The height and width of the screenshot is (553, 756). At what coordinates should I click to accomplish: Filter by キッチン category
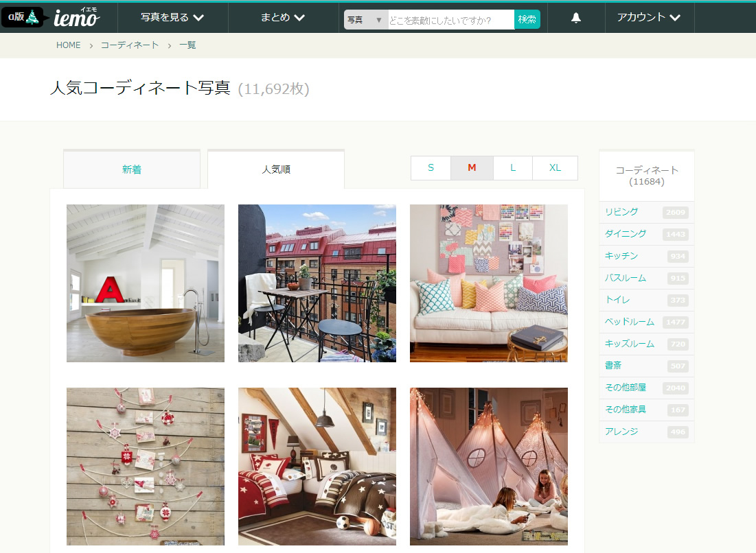click(x=621, y=256)
